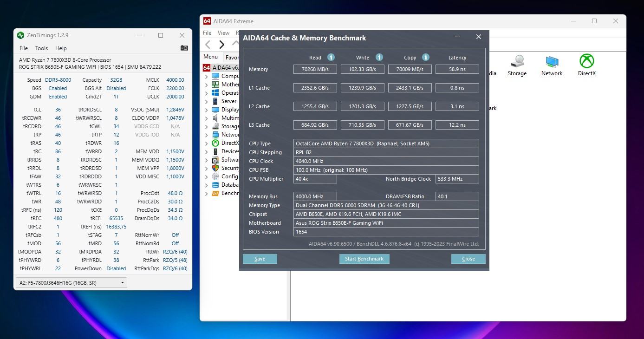Click the L3 Cache Read value 684.92 GB/s
644x339 pixels.
click(x=315, y=125)
